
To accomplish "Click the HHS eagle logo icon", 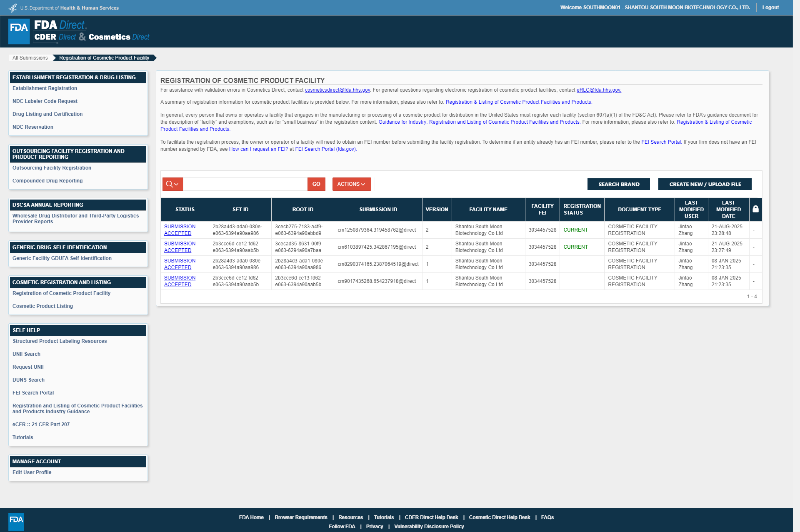I will pyautogui.click(x=13, y=8).
